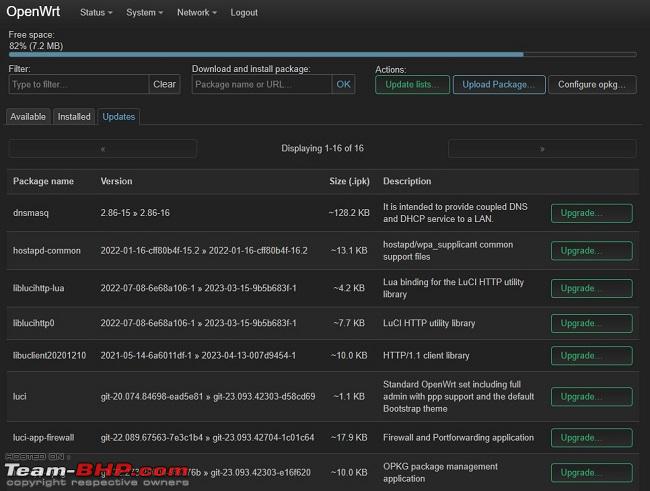Select the dnsmasq package name
Screen dimensions: 650x491
pyautogui.click(x=31, y=213)
